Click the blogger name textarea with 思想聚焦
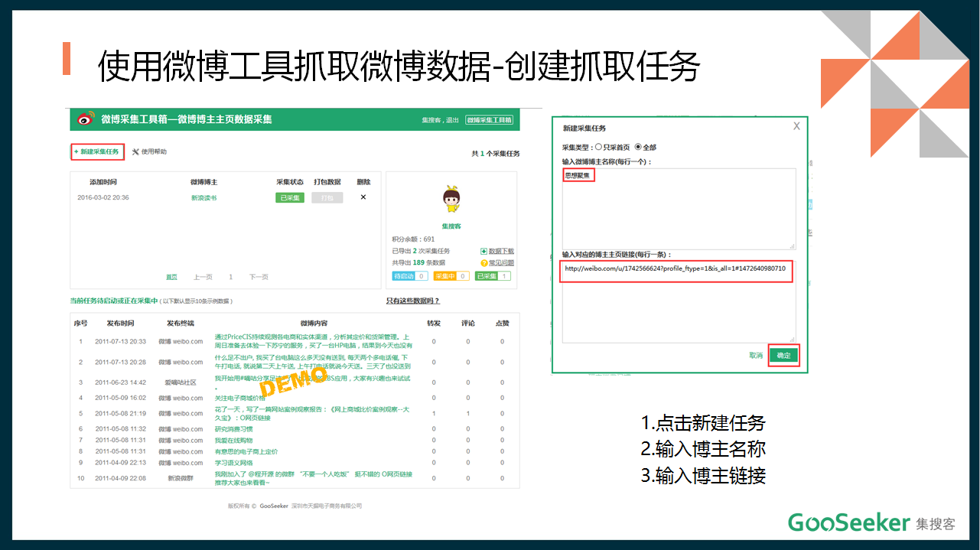 [x=679, y=209]
